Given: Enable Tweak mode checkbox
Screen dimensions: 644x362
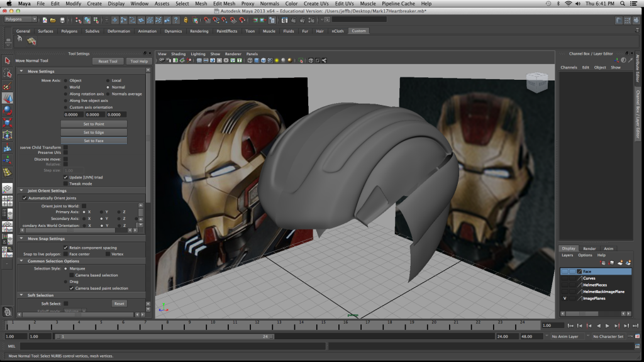Looking at the screenshot, I should click(x=65, y=184).
